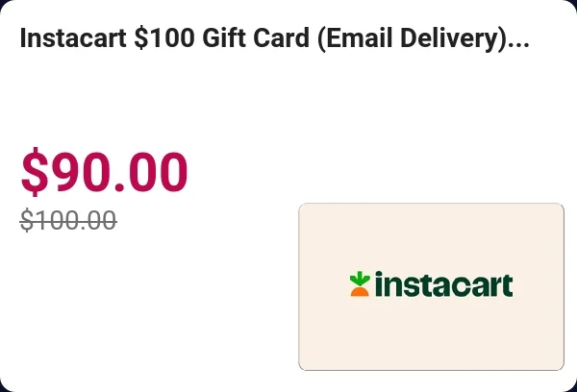Open the Instacart gift card image
This screenshot has width=577, height=392.
pyautogui.click(x=431, y=286)
